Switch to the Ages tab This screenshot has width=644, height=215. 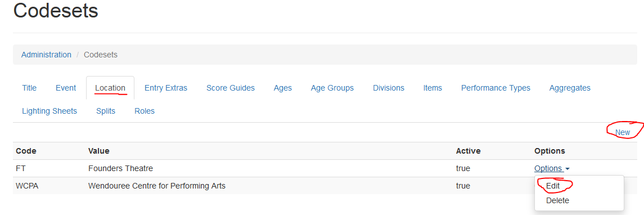point(282,88)
